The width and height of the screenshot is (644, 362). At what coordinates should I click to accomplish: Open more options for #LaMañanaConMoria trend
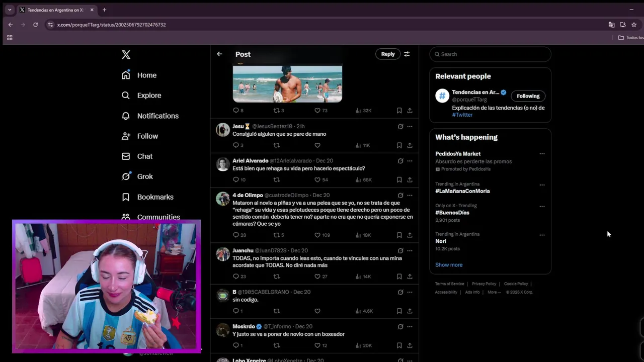point(542,185)
